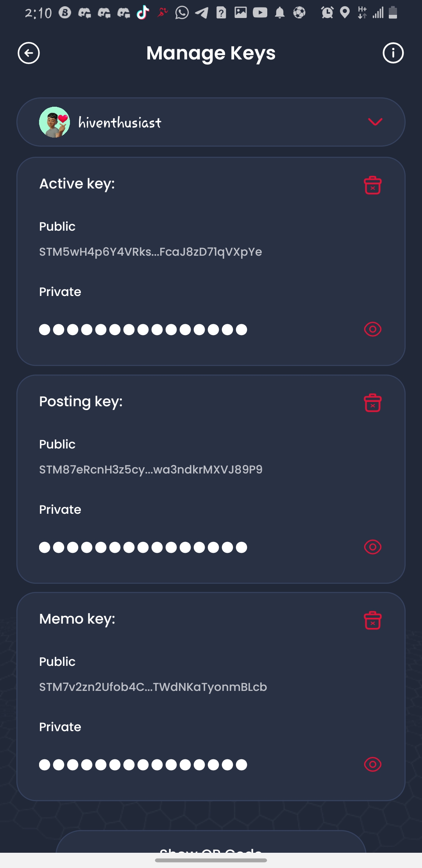Tap the Posting key public address
422x868 pixels.
151,469
